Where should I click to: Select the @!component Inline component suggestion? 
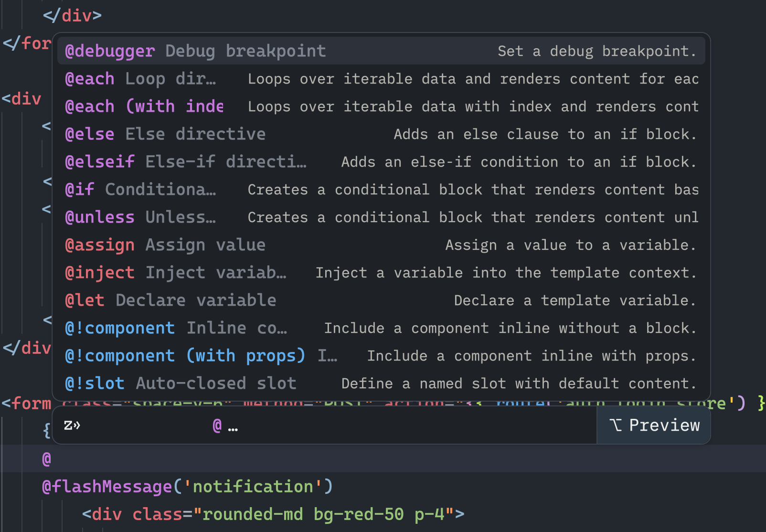pyautogui.click(x=381, y=328)
